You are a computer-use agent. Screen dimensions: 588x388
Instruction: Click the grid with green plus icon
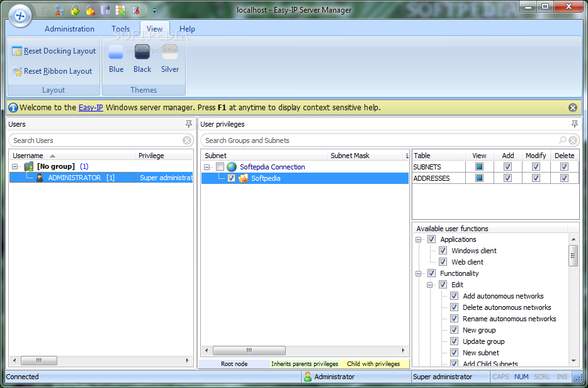(x=120, y=11)
